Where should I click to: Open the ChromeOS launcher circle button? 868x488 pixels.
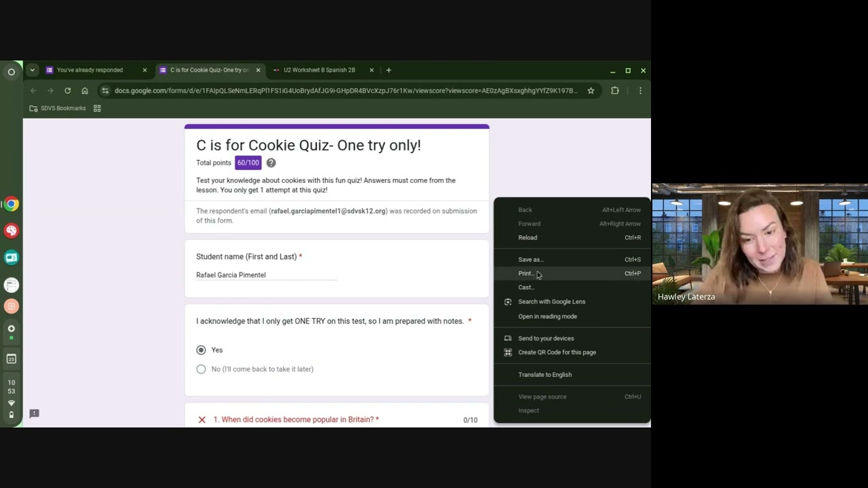tap(11, 72)
